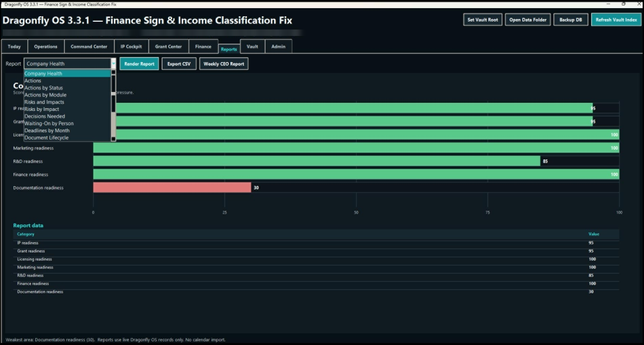Select Deadlines by Month option
The height and width of the screenshot is (345, 644).
67,131
